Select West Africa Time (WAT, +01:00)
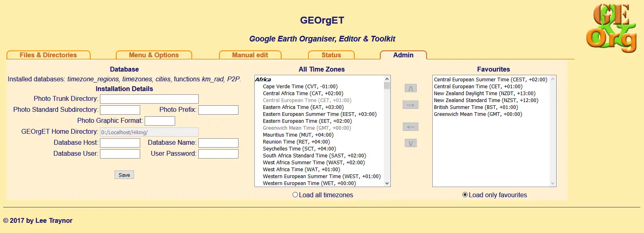Viewport: 644px width, 233px height. pyautogui.click(x=301, y=170)
